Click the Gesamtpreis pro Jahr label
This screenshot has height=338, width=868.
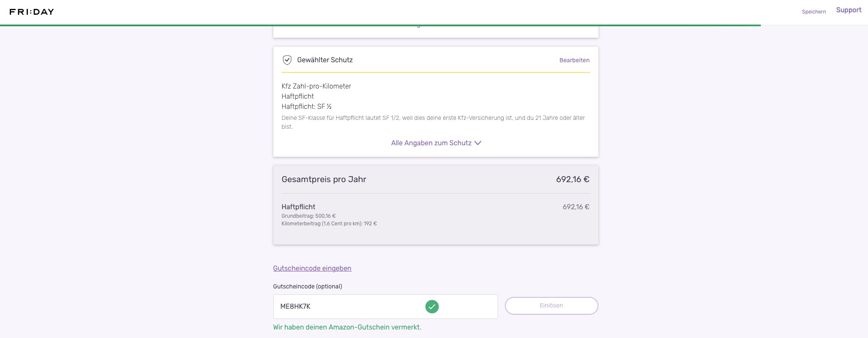(324, 180)
